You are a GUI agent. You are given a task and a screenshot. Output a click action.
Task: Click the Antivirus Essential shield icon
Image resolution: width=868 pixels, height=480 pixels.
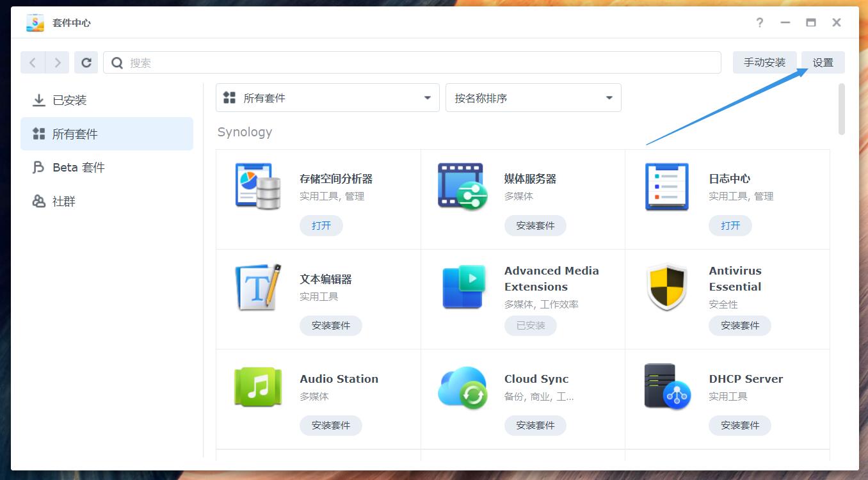tap(667, 287)
